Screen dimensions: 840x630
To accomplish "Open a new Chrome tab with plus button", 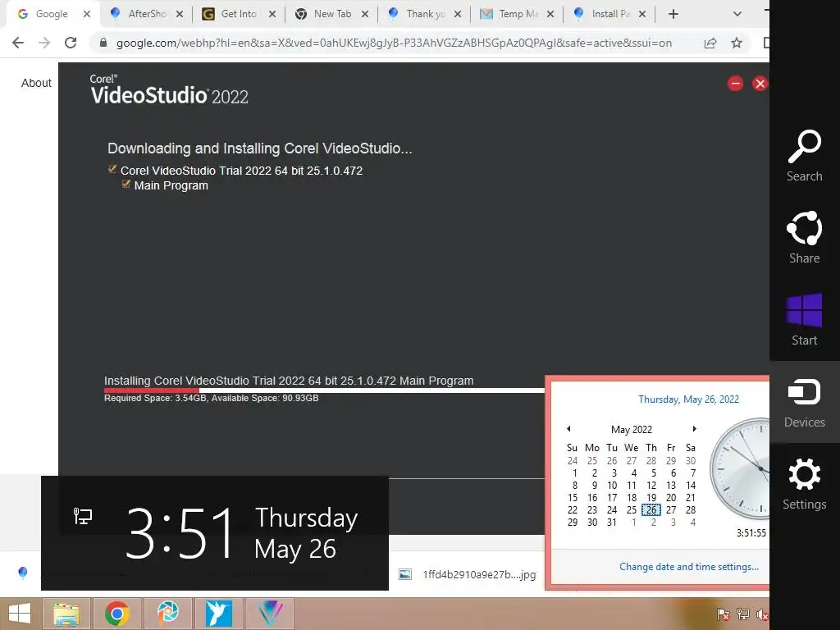I will pyautogui.click(x=673, y=14).
